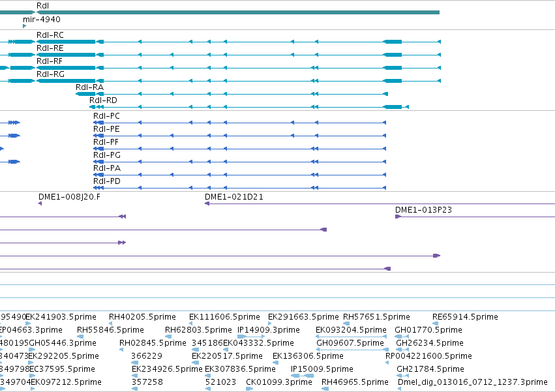Image resolution: width=555 pixels, height=392 pixels.
Task: Highlight the EK234926.5prime entry
Action: coord(167,369)
